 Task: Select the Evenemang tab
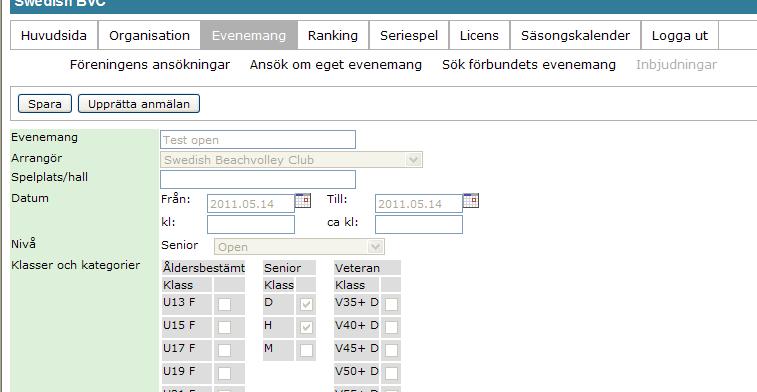pos(249,35)
